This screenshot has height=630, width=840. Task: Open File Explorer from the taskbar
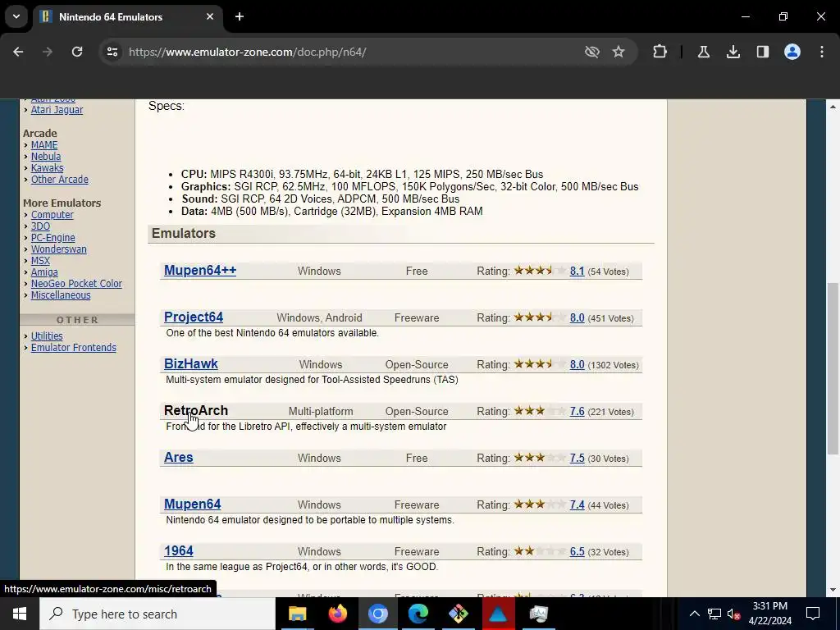click(297, 614)
